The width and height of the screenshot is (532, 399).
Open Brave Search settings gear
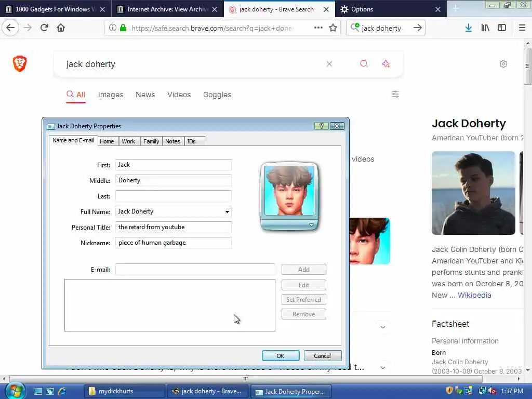pos(503,64)
